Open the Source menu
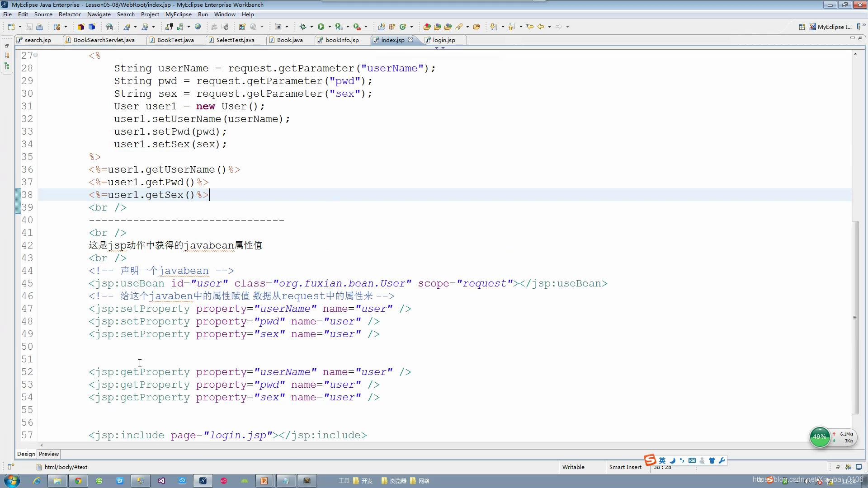Screen dimensions: 868x488 [x=43, y=14]
